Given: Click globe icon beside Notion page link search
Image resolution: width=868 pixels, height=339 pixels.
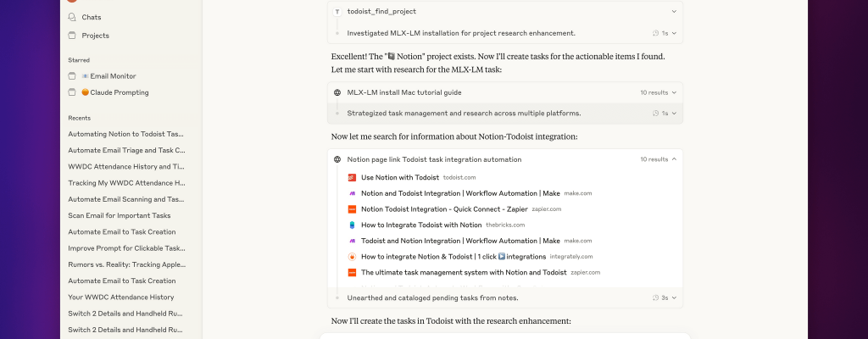Looking at the screenshot, I should [x=337, y=159].
